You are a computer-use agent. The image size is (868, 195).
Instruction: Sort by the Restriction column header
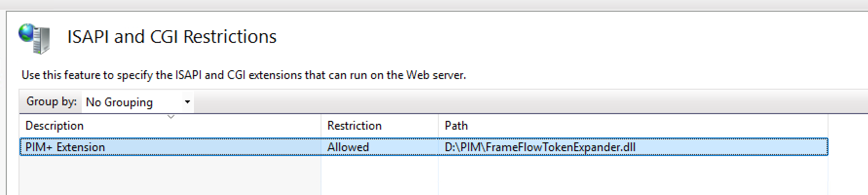click(x=354, y=126)
